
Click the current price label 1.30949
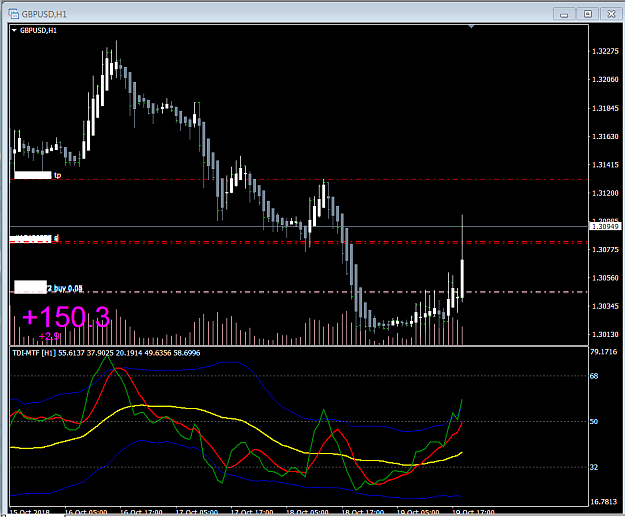click(605, 226)
